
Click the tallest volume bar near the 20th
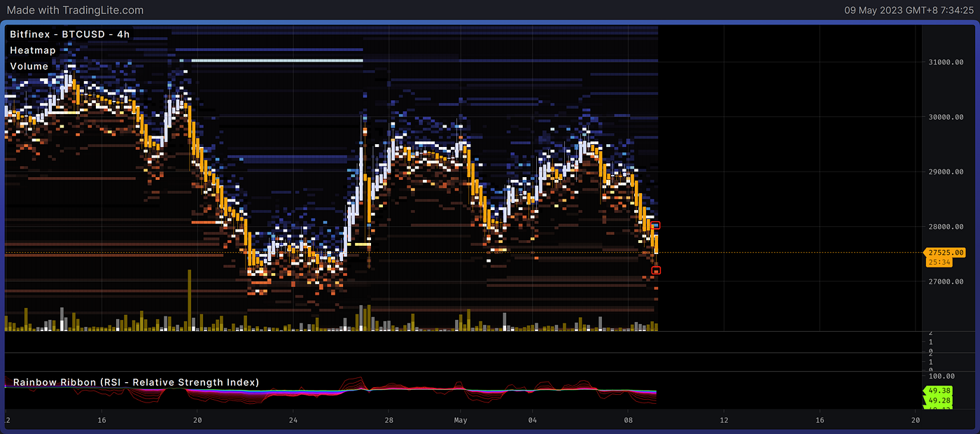click(189, 300)
